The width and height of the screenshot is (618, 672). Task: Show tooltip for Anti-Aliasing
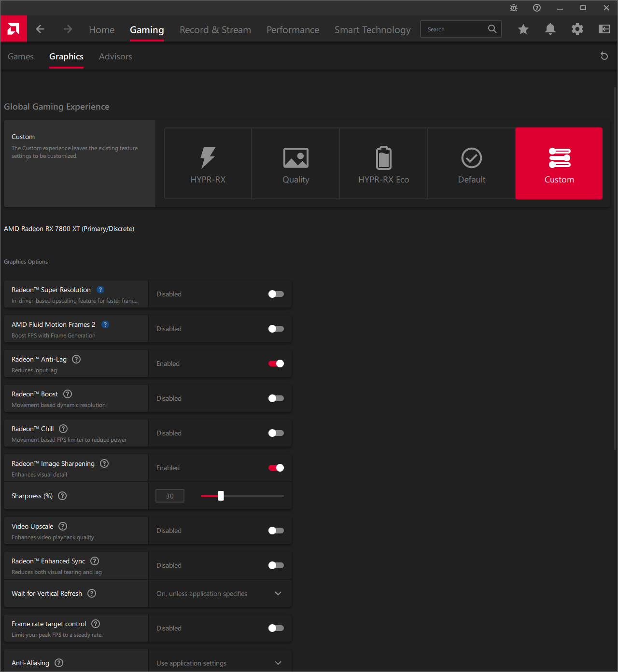coord(59,663)
